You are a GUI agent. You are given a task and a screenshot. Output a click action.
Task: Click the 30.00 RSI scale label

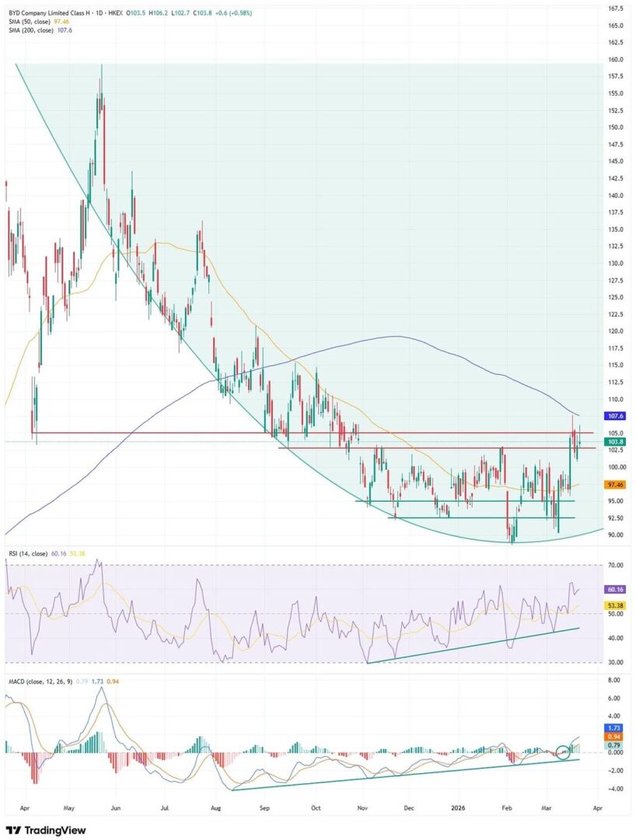[x=617, y=663]
